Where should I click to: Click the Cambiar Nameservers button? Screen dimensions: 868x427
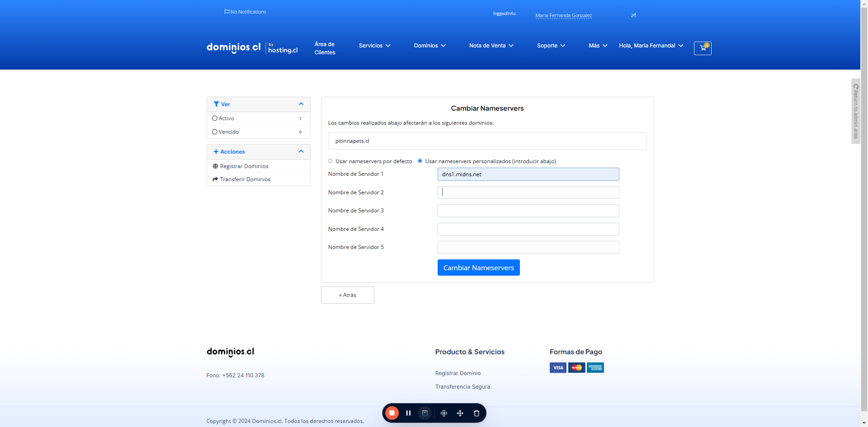pyautogui.click(x=478, y=267)
